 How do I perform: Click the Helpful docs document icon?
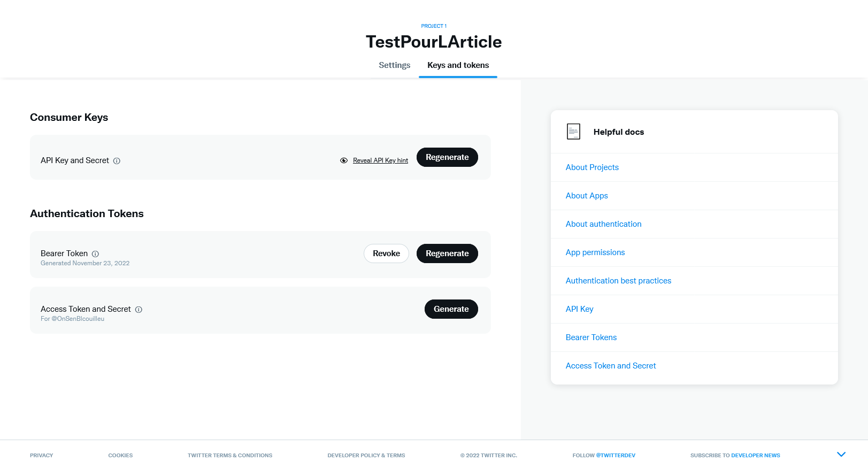pos(573,132)
